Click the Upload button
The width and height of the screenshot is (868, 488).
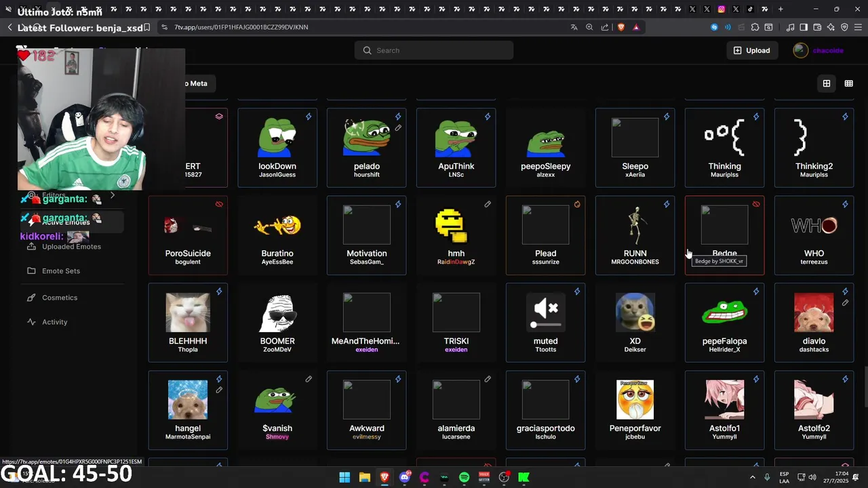[752, 50]
